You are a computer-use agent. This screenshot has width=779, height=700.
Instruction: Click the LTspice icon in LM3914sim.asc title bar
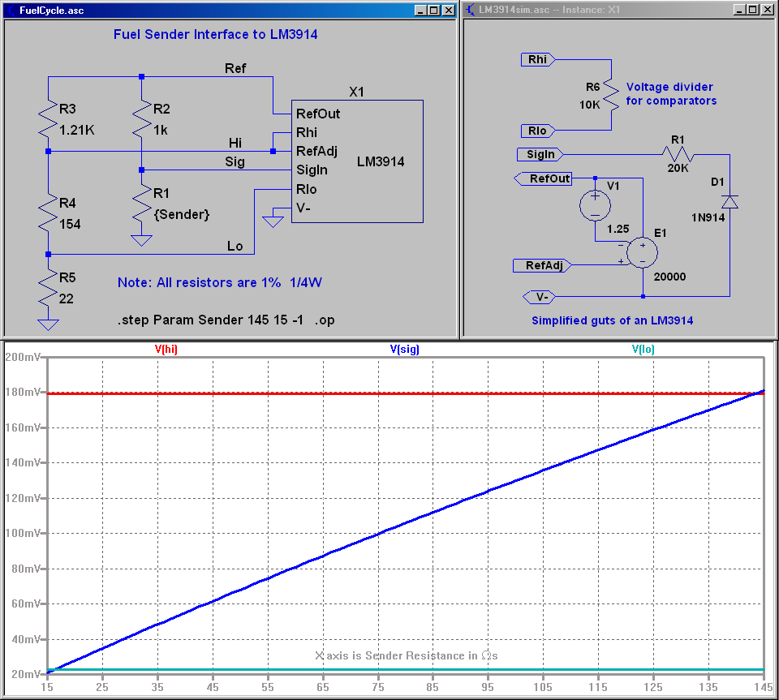coord(470,10)
